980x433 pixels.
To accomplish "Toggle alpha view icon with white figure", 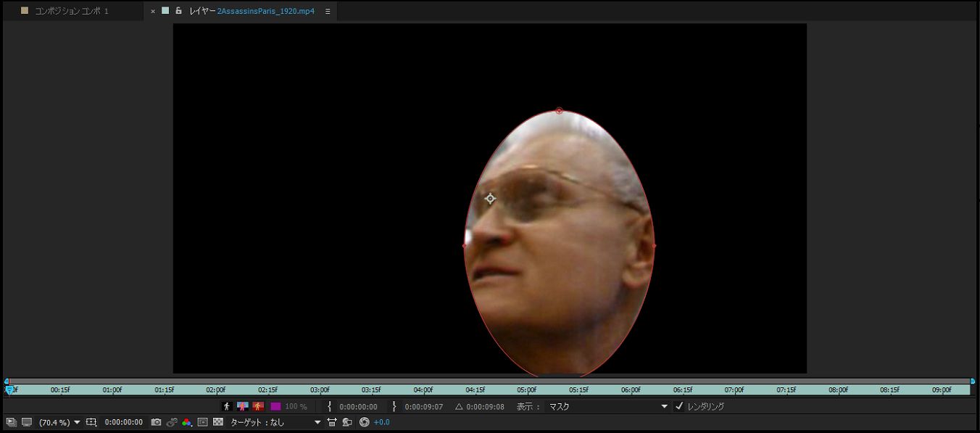I will coord(227,407).
